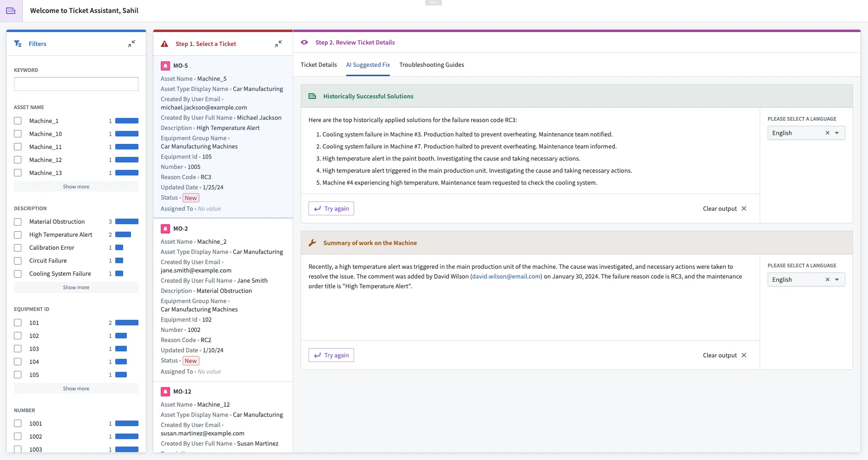Open language dropdown in Historically Successful Solutions

(837, 133)
